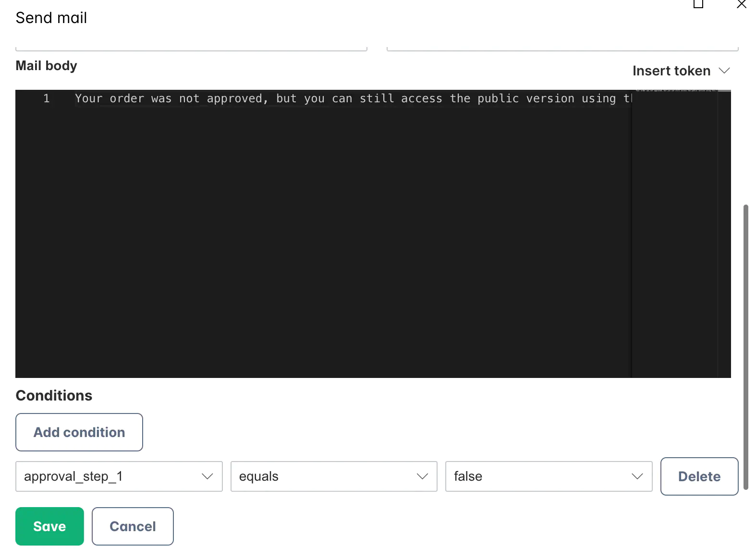This screenshot has width=756, height=559.
Task: Click the code editor minimap
Action: coord(675,234)
